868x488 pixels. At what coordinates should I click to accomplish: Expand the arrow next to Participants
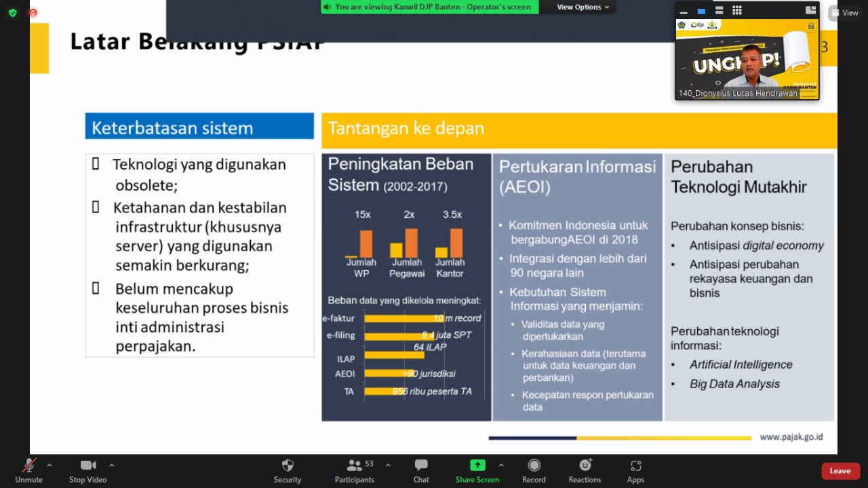pos(388,466)
